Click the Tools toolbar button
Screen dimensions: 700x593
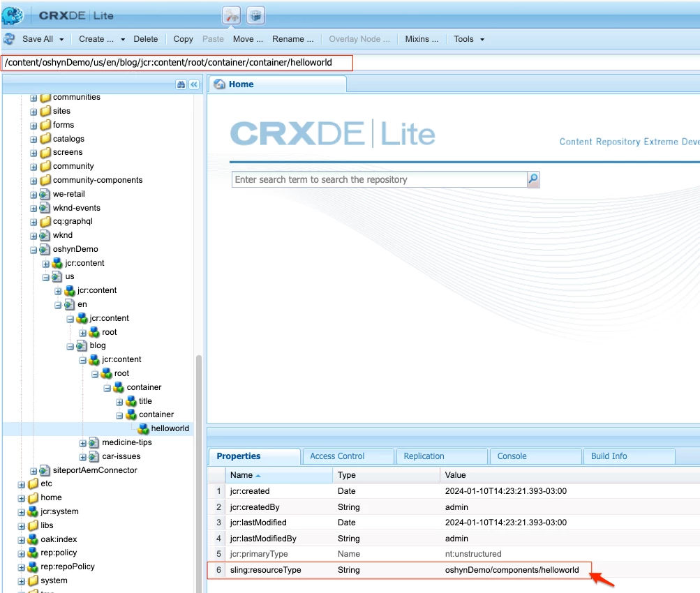coord(463,39)
